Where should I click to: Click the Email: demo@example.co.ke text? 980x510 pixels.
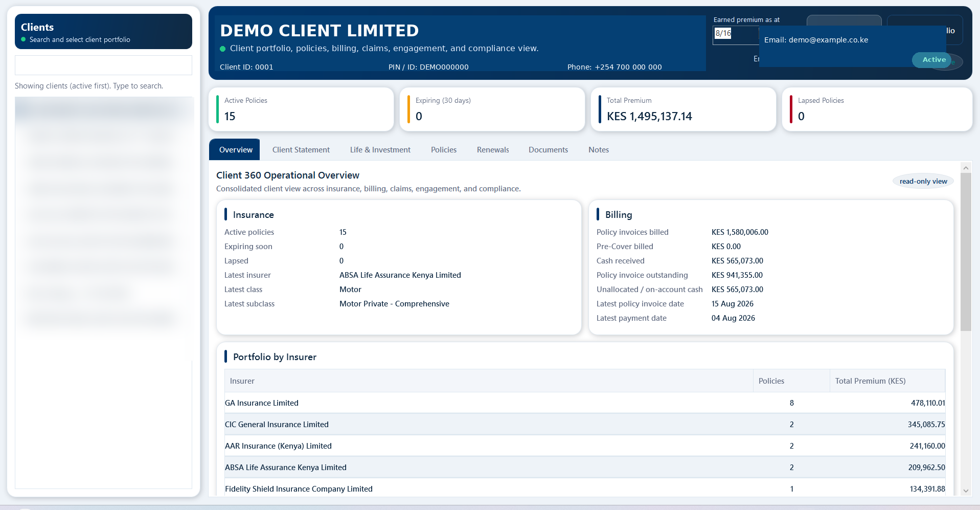coord(816,40)
